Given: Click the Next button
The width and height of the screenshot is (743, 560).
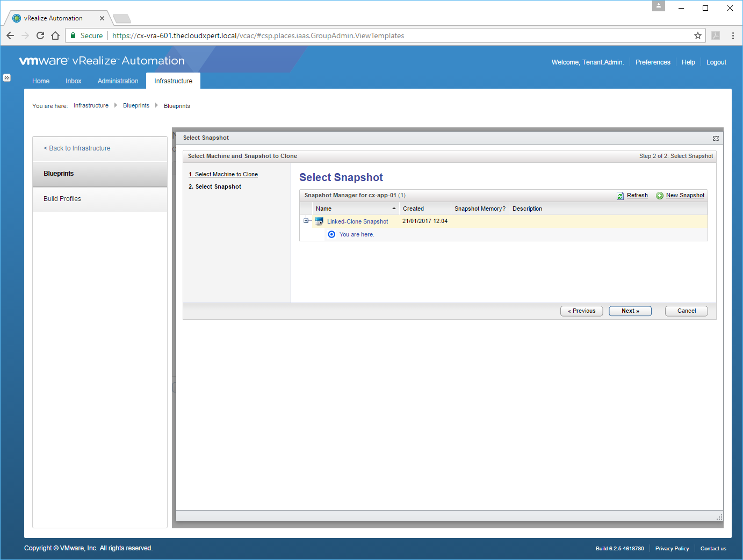Looking at the screenshot, I should coord(630,311).
